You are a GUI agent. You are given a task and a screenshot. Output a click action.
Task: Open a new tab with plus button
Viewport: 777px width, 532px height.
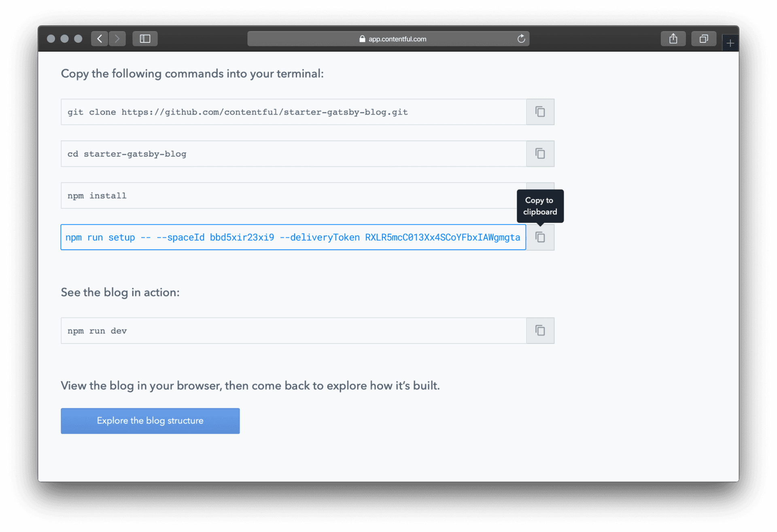(x=730, y=43)
